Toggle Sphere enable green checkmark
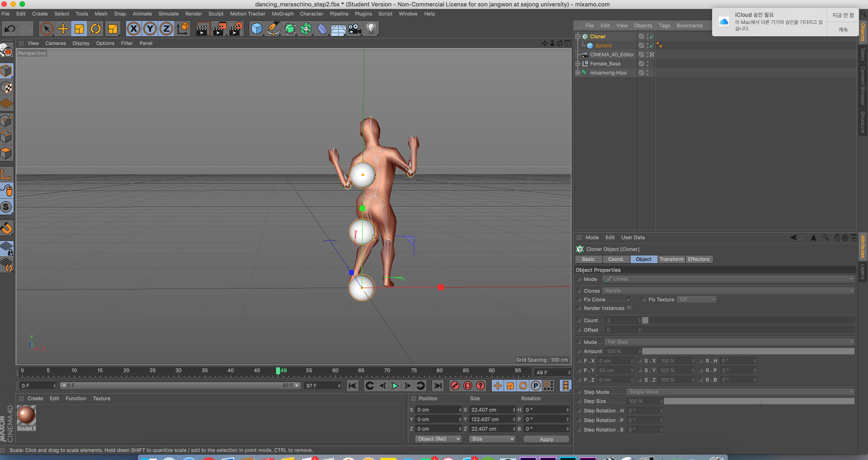Viewport: 868px width, 460px height. [652, 46]
